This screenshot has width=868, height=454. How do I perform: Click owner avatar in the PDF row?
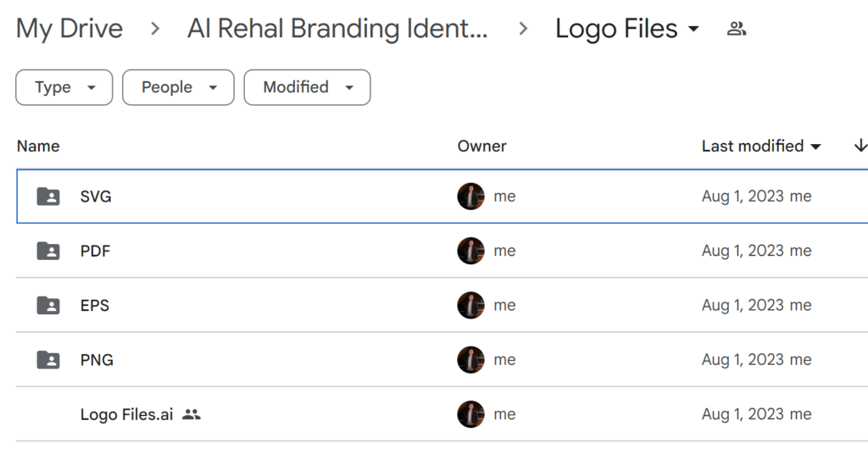[x=471, y=251]
